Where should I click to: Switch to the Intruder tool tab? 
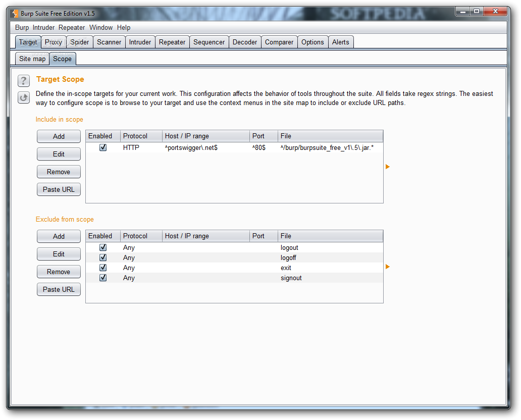coord(140,42)
